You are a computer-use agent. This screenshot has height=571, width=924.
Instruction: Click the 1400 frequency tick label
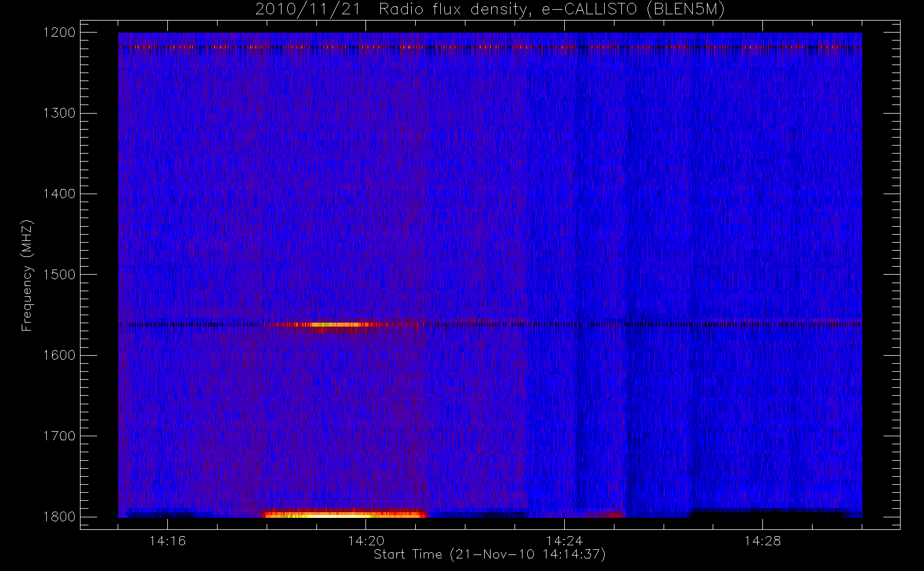point(59,194)
